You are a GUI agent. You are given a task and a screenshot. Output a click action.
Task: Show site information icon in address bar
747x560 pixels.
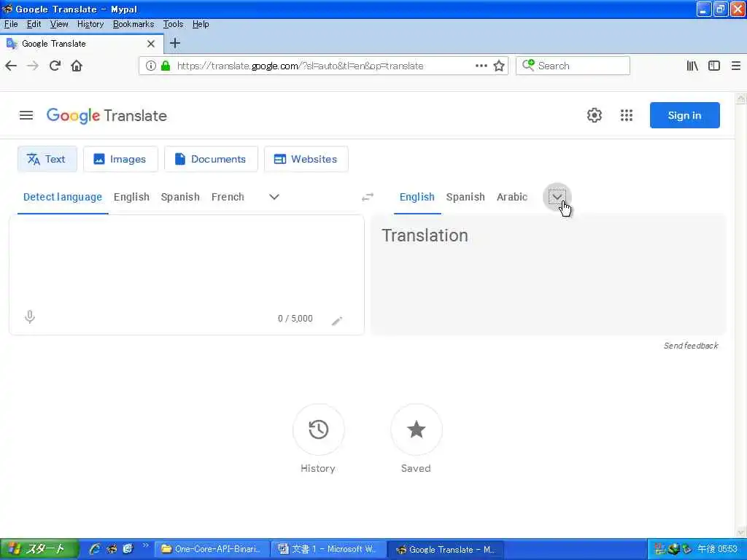tap(150, 66)
